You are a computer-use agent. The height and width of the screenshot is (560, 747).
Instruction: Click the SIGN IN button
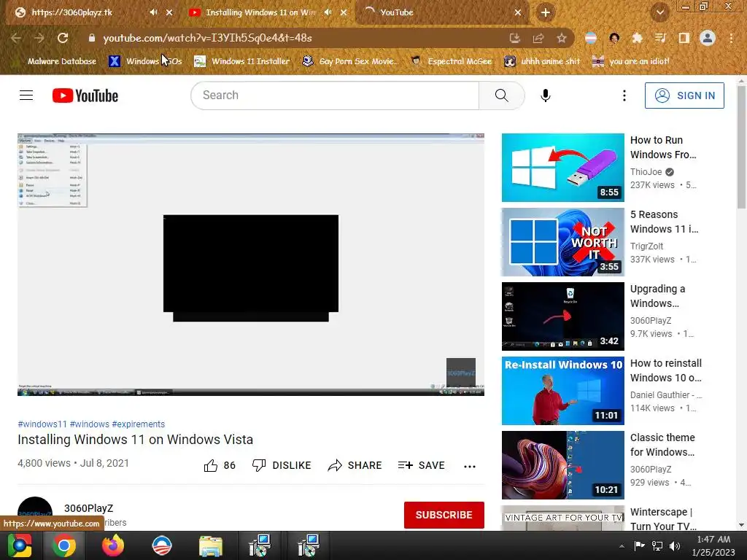[x=684, y=96]
